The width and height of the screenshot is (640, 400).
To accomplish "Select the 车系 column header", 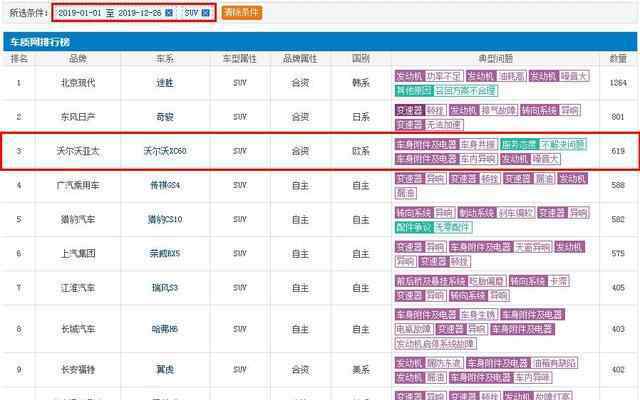I will [165, 59].
